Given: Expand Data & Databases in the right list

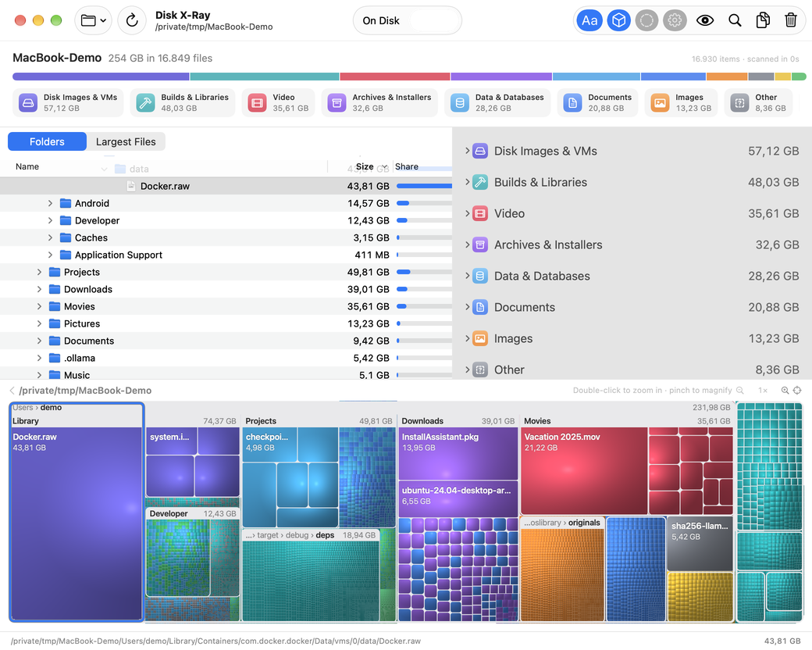Looking at the screenshot, I should click(x=467, y=276).
